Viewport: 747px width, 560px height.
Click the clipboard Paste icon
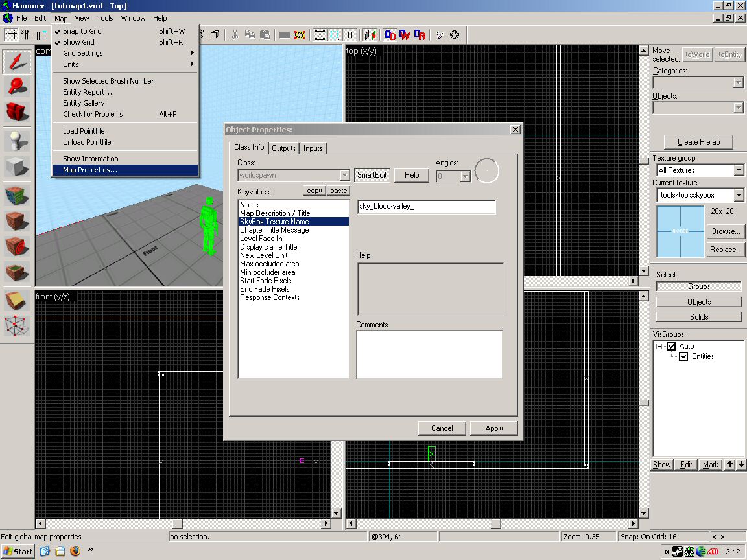[265, 35]
